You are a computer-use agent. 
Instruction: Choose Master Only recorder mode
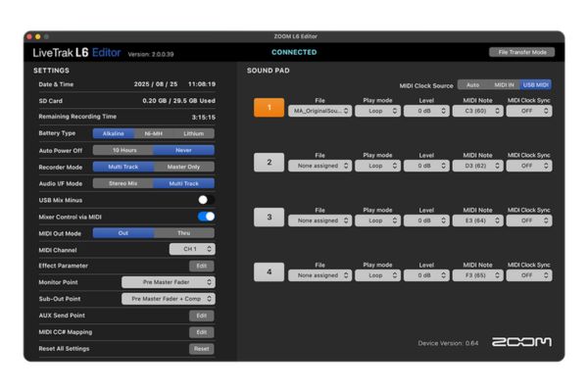click(x=183, y=167)
